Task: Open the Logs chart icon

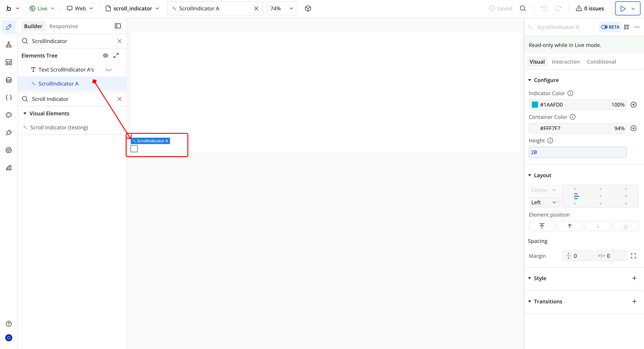Action: (x=9, y=168)
